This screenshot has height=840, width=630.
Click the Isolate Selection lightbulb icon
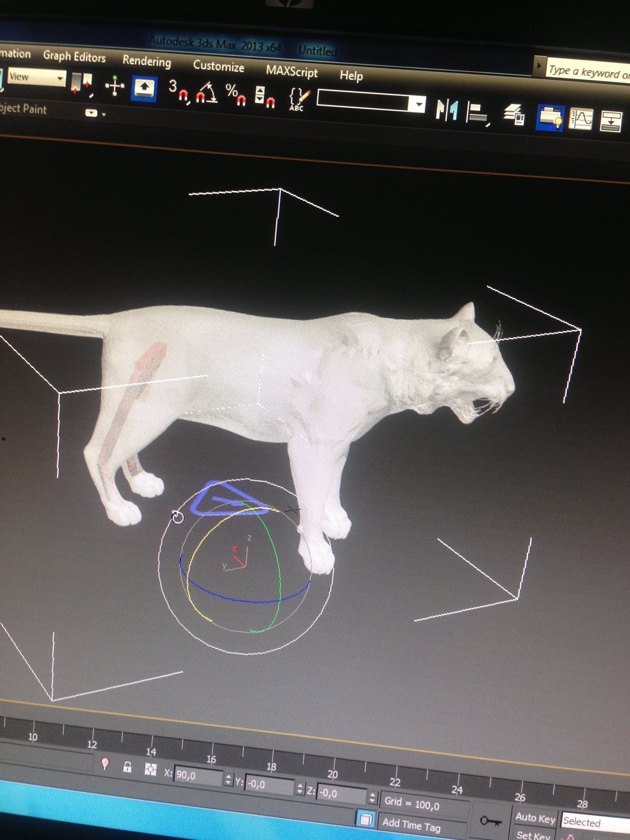click(105, 764)
